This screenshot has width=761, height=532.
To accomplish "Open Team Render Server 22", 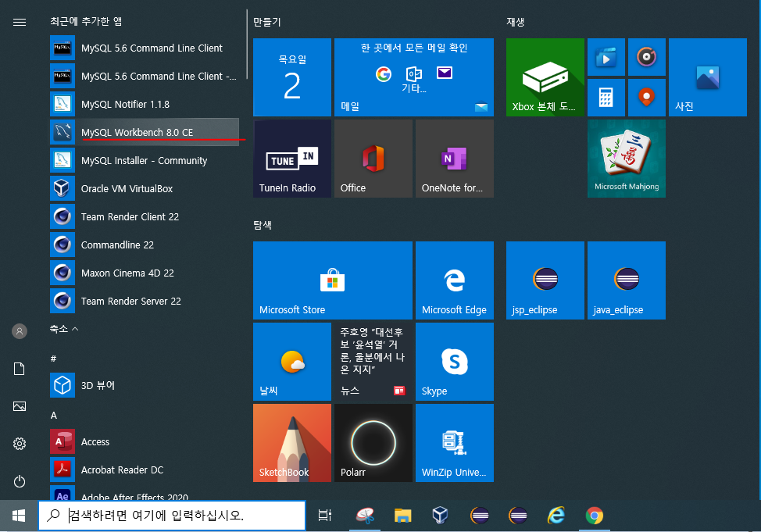I will point(144,301).
